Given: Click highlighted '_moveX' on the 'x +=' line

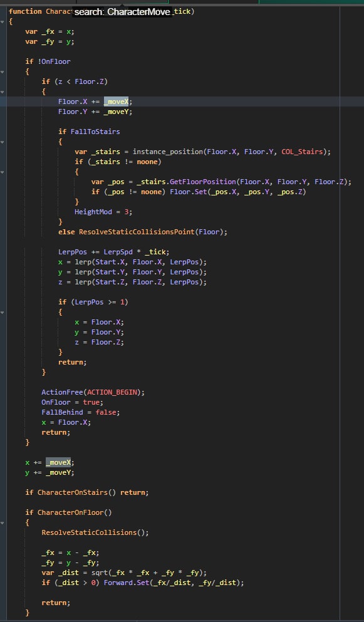Looking at the screenshot, I should [58, 462].
